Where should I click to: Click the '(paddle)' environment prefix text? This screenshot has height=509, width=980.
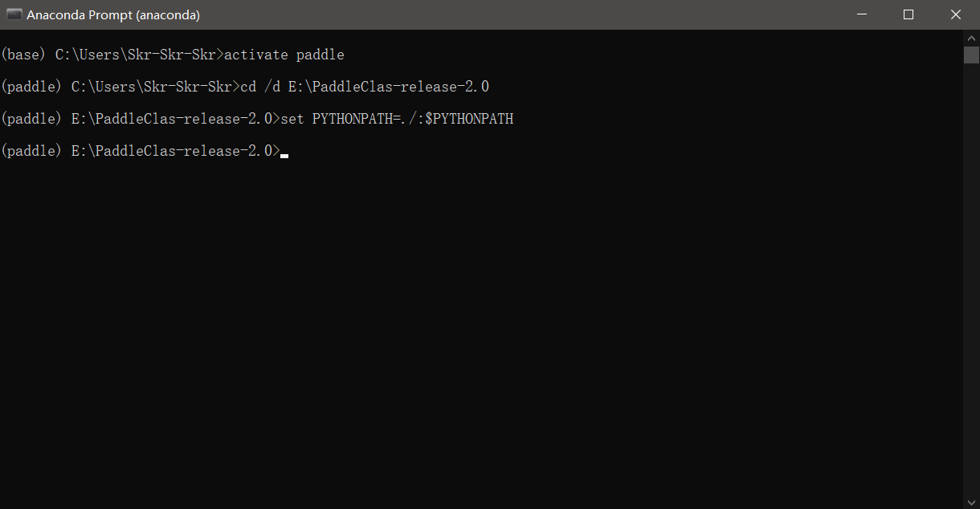tap(31, 86)
